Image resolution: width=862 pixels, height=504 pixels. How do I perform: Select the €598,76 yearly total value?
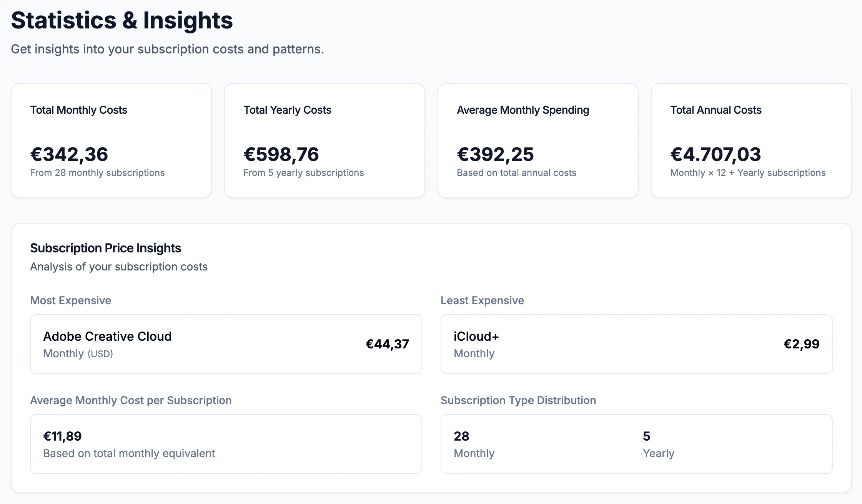pos(281,154)
